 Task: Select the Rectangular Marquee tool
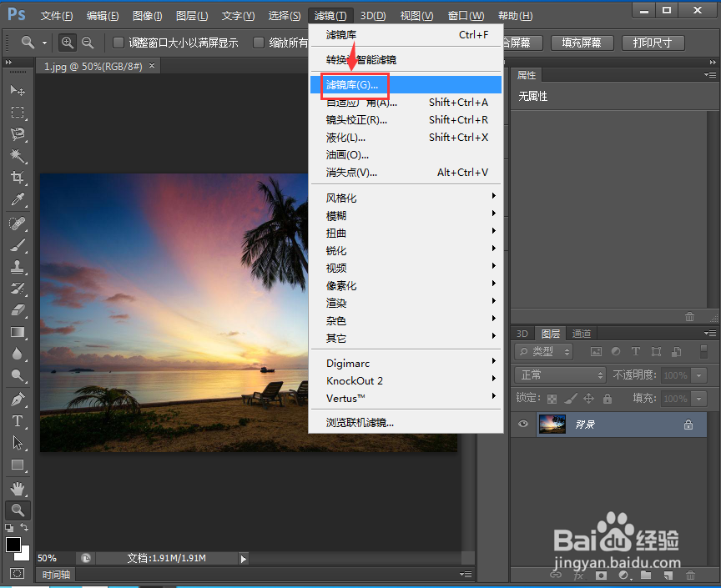pyautogui.click(x=18, y=112)
